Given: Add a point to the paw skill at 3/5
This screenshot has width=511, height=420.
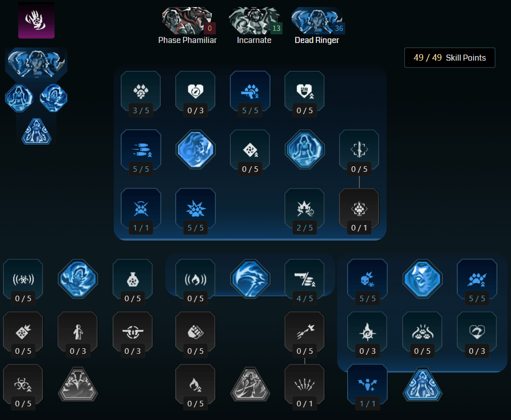Looking at the screenshot, I should click(x=141, y=94).
